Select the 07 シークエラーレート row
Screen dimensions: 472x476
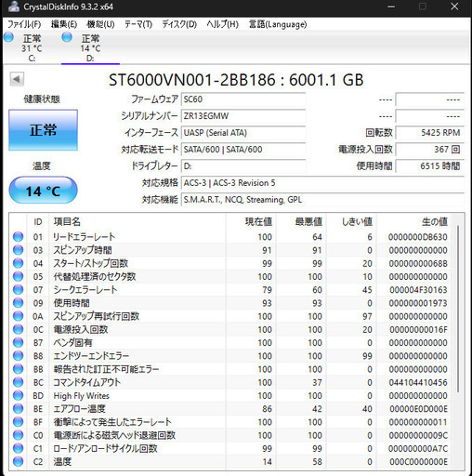230,290
